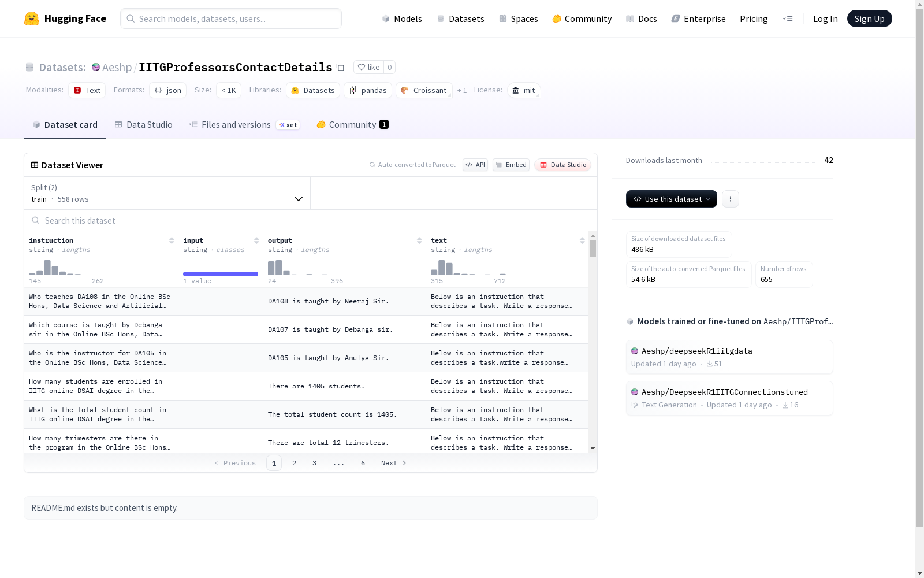Open the Aeshp author link
Screen dimensions: 924x578
tap(117, 67)
